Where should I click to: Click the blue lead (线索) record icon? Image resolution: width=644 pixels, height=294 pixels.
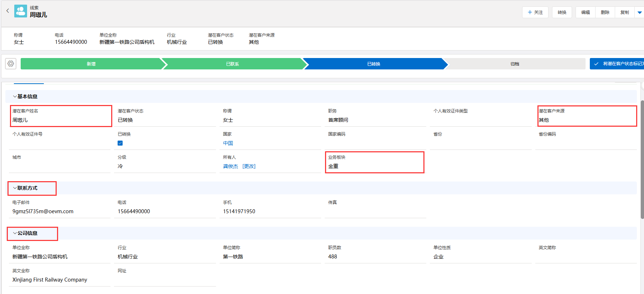(x=21, y=11)
